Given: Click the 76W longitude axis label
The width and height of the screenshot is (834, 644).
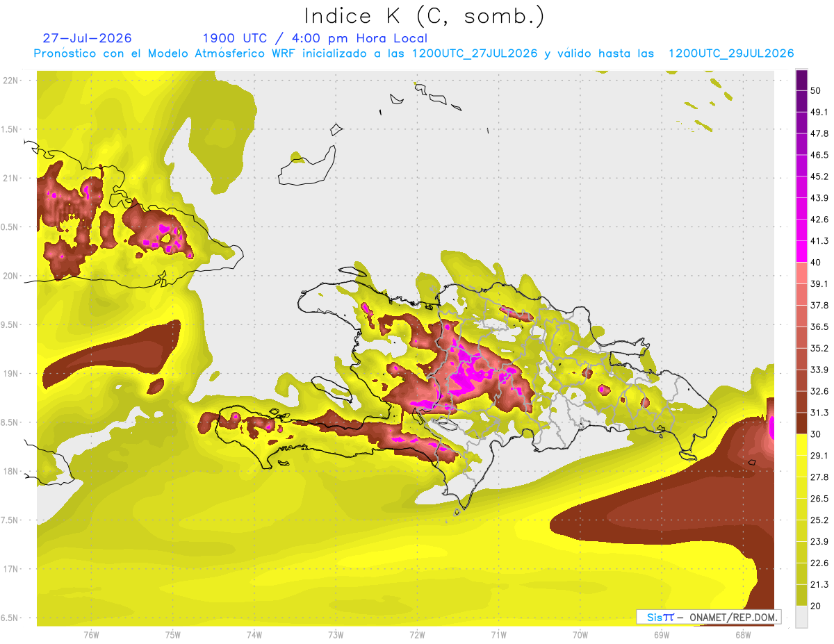Looking at the screenshot, I should [91, 634].
